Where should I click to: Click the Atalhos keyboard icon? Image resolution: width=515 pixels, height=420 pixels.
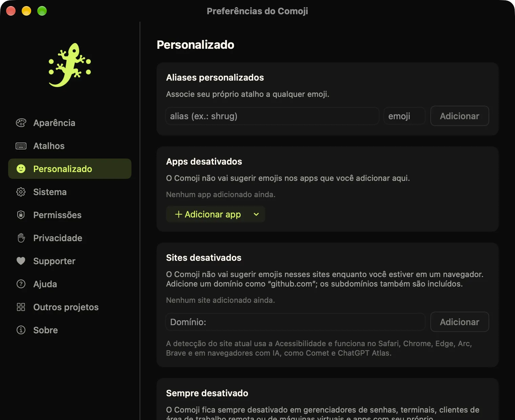21,146
